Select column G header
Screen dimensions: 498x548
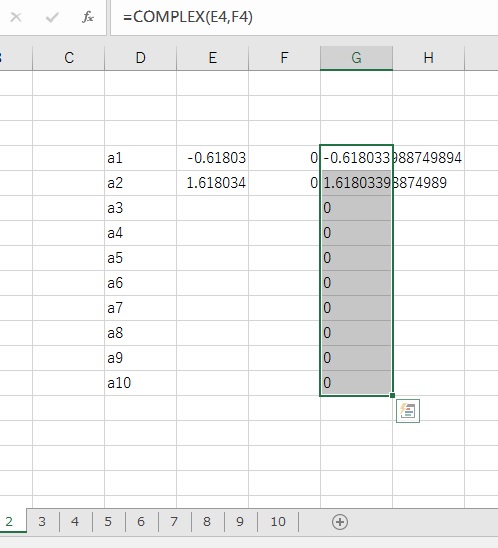[356, 58]
